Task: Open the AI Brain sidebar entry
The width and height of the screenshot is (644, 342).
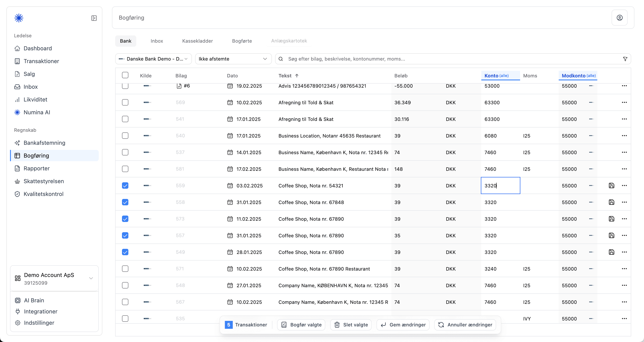Action: coord(34,300)
